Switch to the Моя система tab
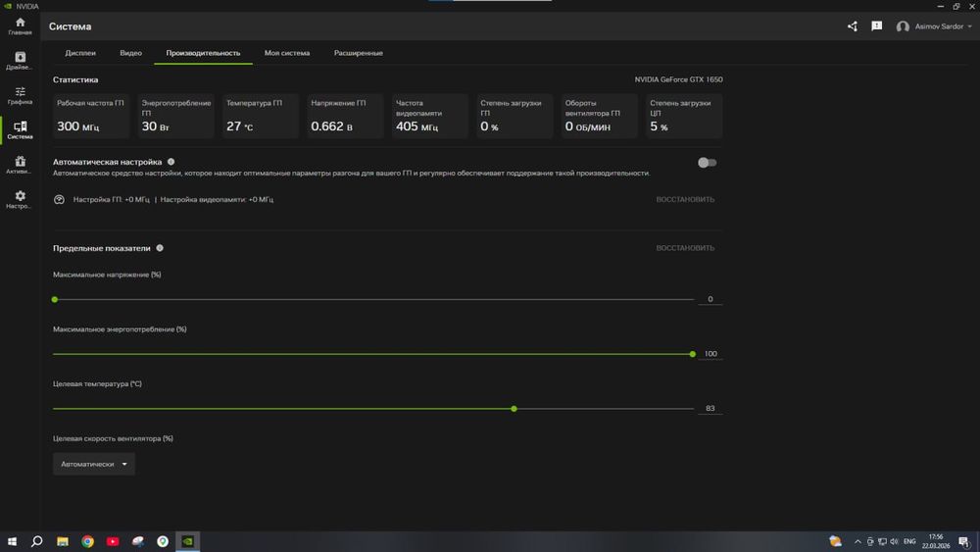This screenshot has height=552, width=980. pyautogui.click(x=287, y=53)
